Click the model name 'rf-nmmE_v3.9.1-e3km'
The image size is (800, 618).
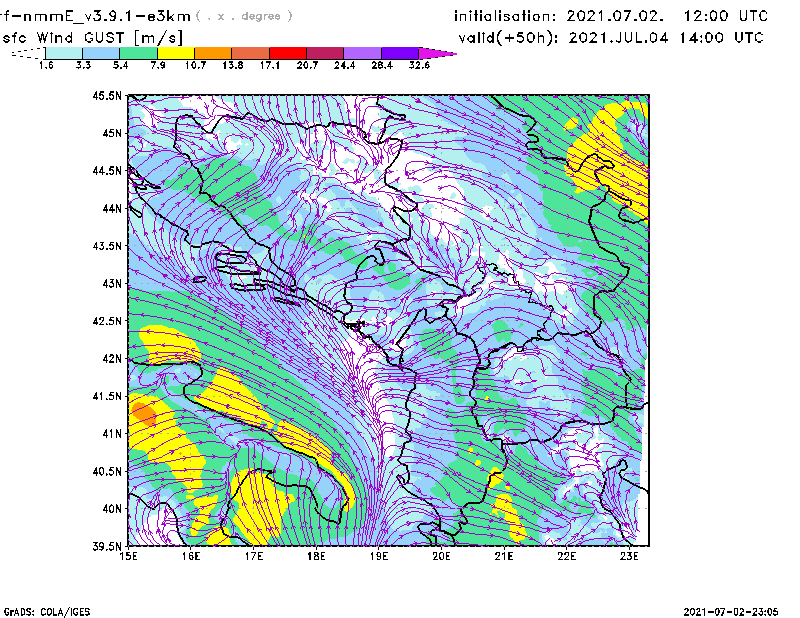click(x=95, y=16)
